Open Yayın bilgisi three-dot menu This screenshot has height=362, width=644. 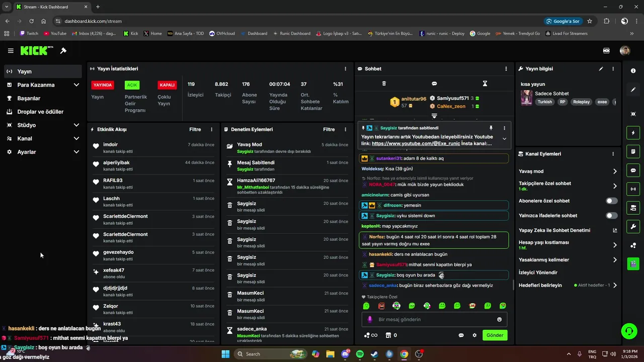click(x=613, y=69)
